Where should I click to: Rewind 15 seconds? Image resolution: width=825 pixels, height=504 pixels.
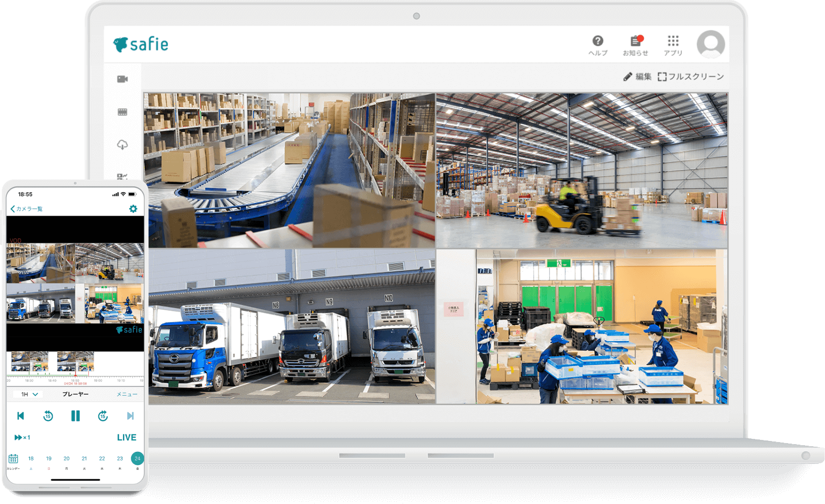click(x=48, y=416)
